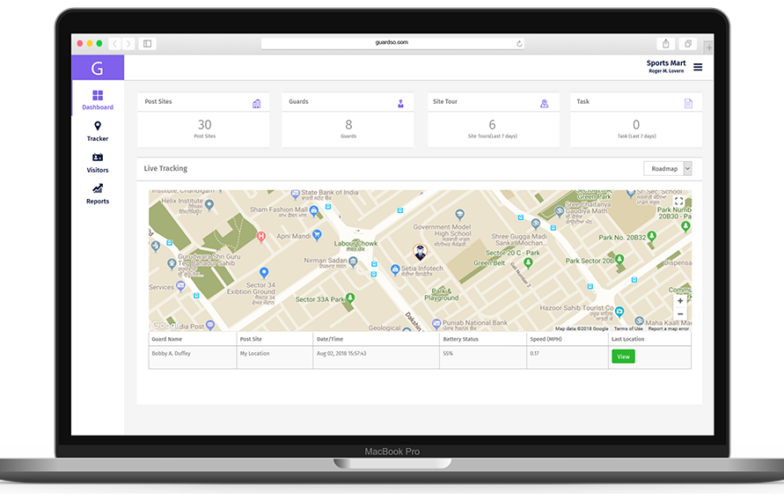Click the Nirman Sadan map marker
This screenshot has height=500, width=784.
click(354, 262)
